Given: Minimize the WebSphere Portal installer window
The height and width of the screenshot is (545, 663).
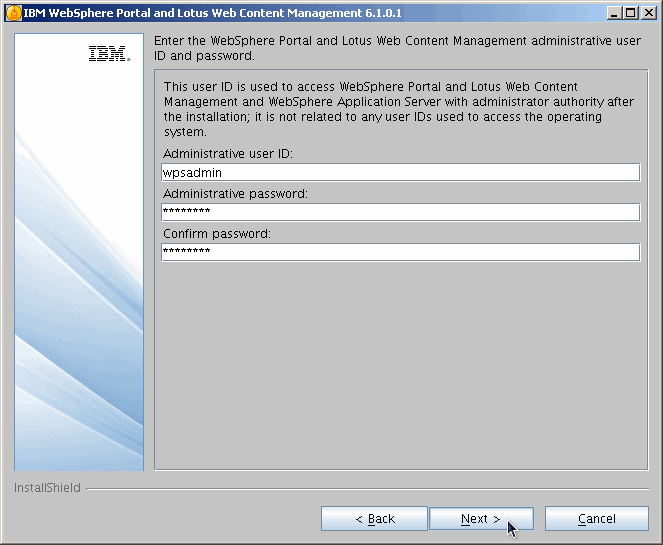Looking at the screenshot, I should (612, 12).
